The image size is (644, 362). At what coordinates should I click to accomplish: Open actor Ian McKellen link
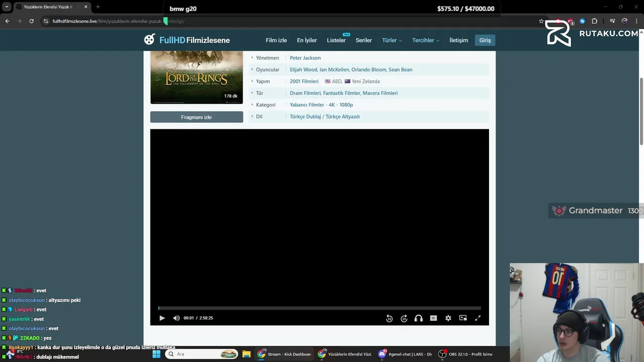click(334, 69)
